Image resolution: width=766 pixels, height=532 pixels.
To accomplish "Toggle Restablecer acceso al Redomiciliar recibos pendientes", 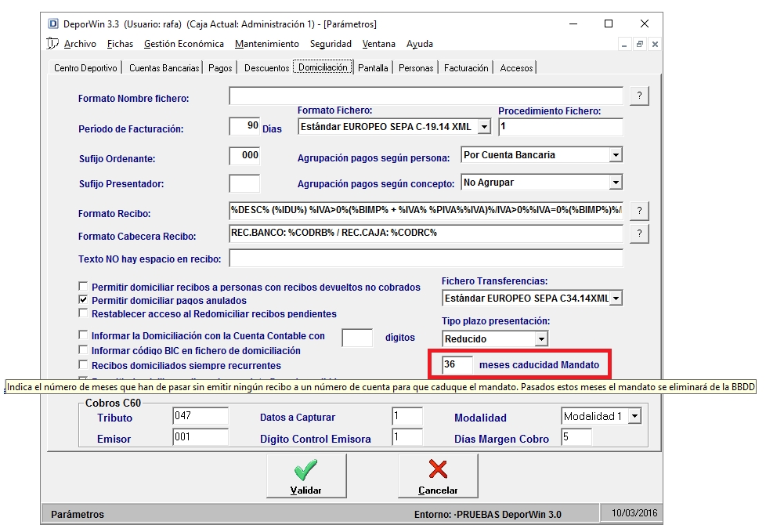I will 84,313.
